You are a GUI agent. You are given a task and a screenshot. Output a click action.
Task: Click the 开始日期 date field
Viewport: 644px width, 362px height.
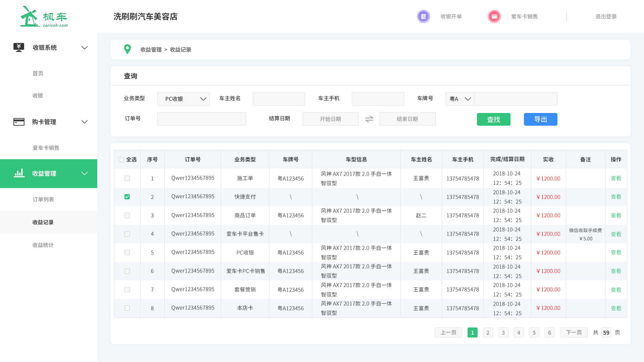(330, 119)
